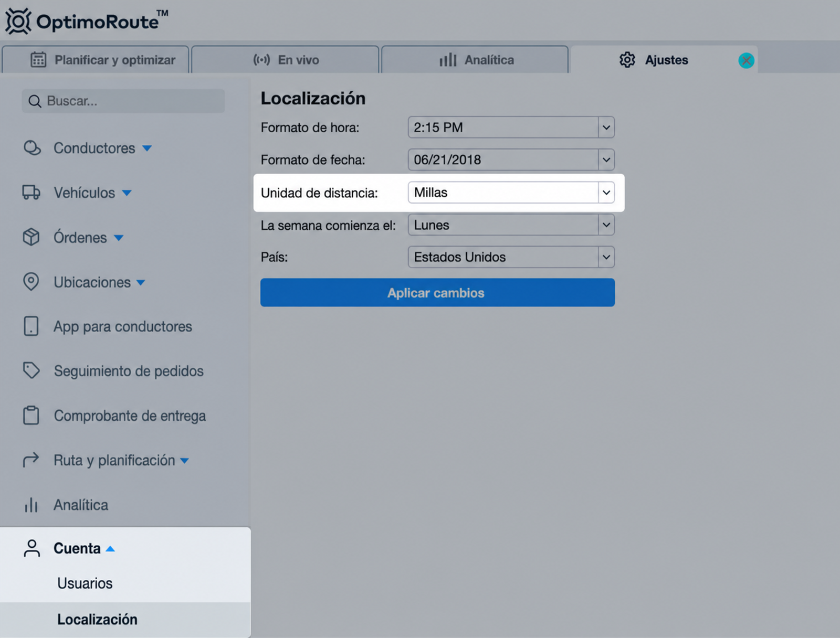
Task: Click the phone icon for App para conductores
Action: point(31,326)
